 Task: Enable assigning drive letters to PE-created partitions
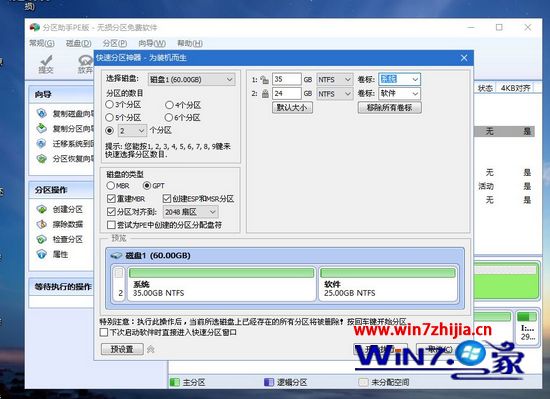[x=111, y=225]
